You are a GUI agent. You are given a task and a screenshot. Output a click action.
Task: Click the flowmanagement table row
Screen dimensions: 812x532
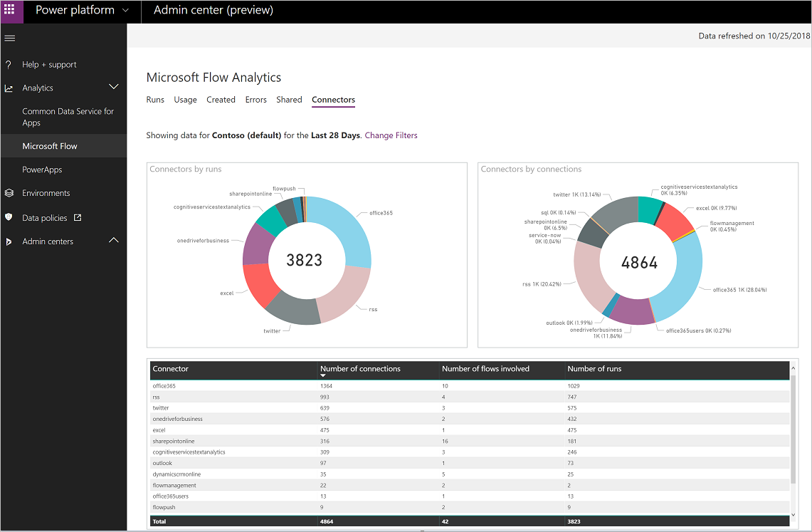pos(469,486)
